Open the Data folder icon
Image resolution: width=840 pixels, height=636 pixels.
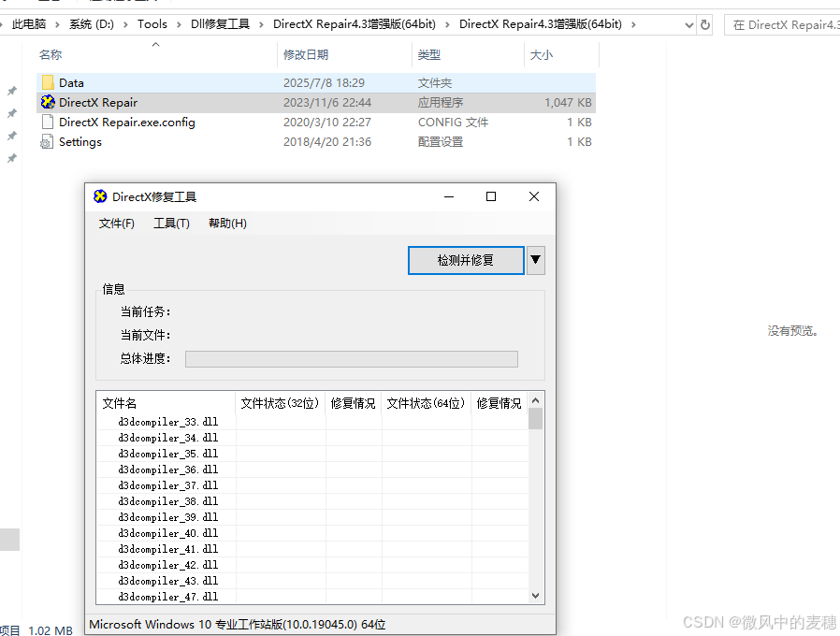(48, 82)
